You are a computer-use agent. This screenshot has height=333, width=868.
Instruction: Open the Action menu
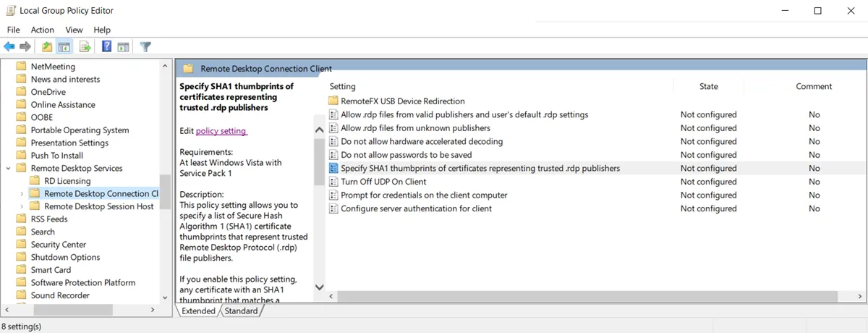(x=43, y=30)
